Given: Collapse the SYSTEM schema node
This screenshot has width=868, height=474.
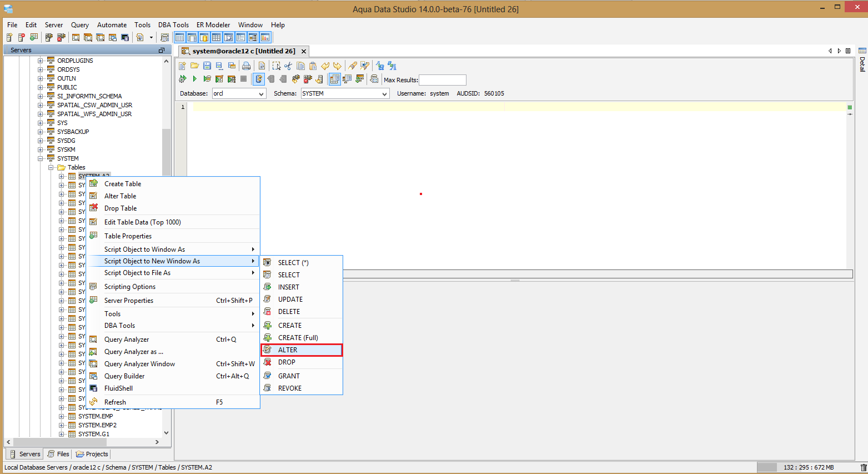Looking at the screenshot, I should coord(40,158).
